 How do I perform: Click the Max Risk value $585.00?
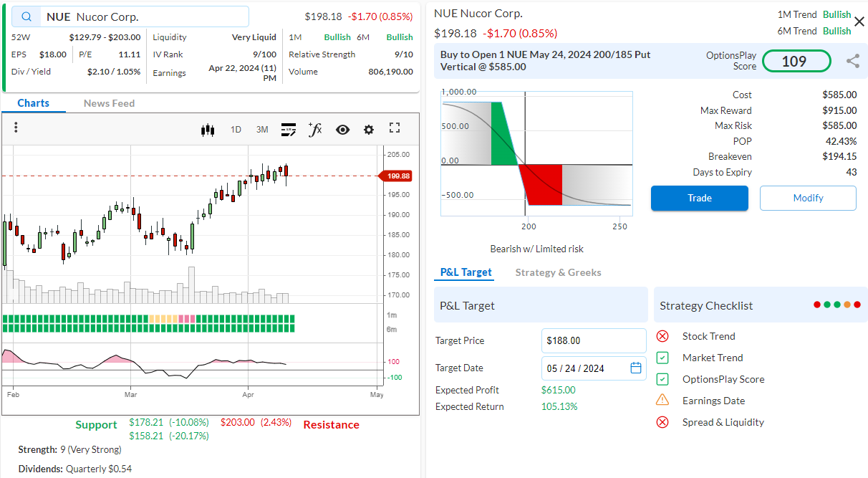(x=839, y=125)
